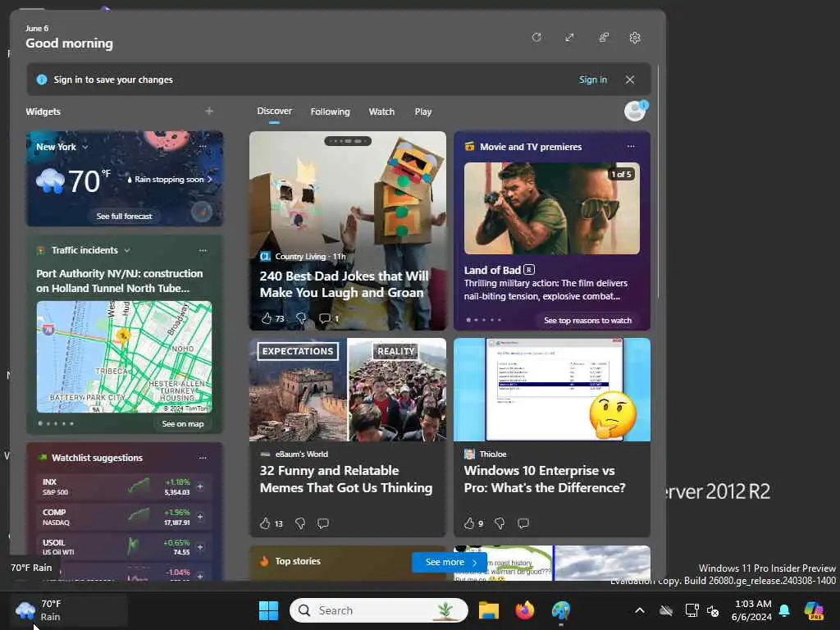Screen dimensions: 840x630
Task: Click the feed vertical scrollbar
Action: click(x=658, y=182)
